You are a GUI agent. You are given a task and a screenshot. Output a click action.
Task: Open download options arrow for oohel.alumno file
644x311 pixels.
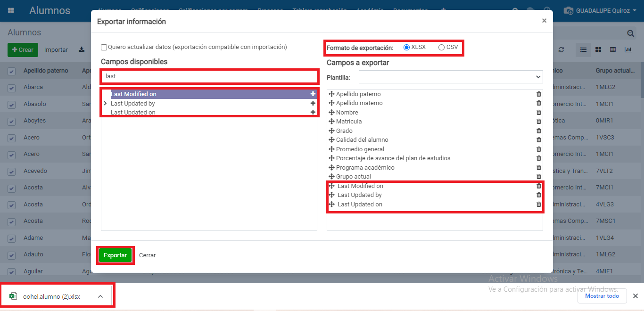pos(100,296)
